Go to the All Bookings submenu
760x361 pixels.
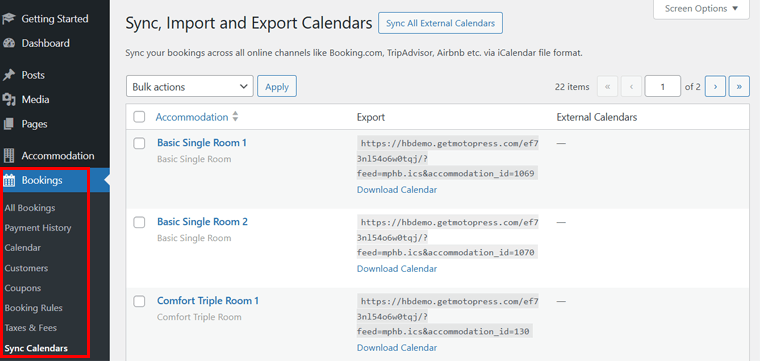(x=30, y=208)
